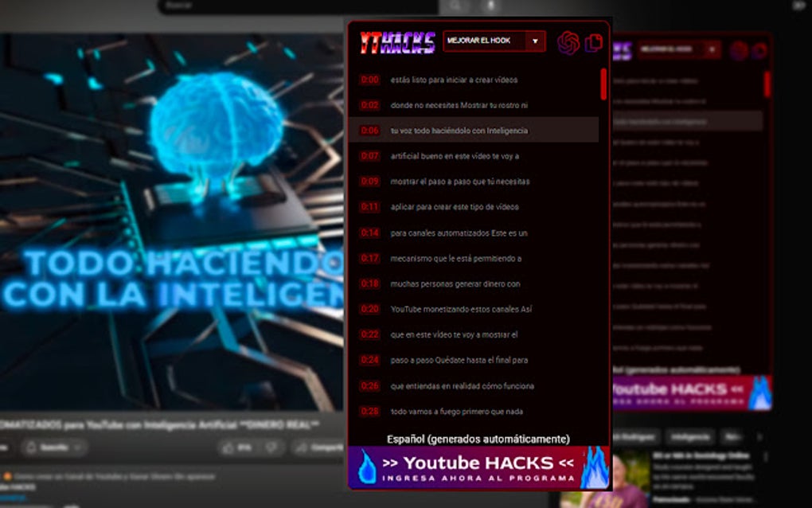812x508 pixels.
Task: Click the Español (generados automáticamente) language label
Action: [478, 439]
